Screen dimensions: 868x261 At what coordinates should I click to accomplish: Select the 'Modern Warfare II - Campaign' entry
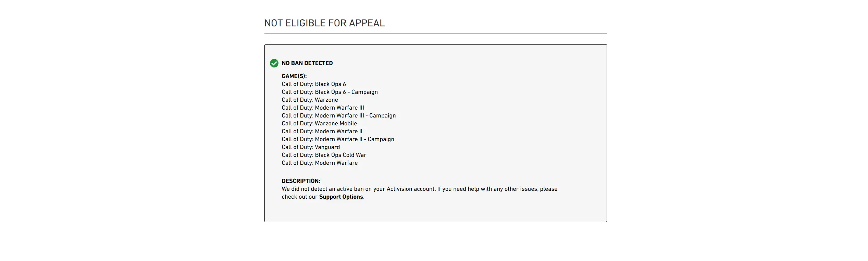coord(338,139)
